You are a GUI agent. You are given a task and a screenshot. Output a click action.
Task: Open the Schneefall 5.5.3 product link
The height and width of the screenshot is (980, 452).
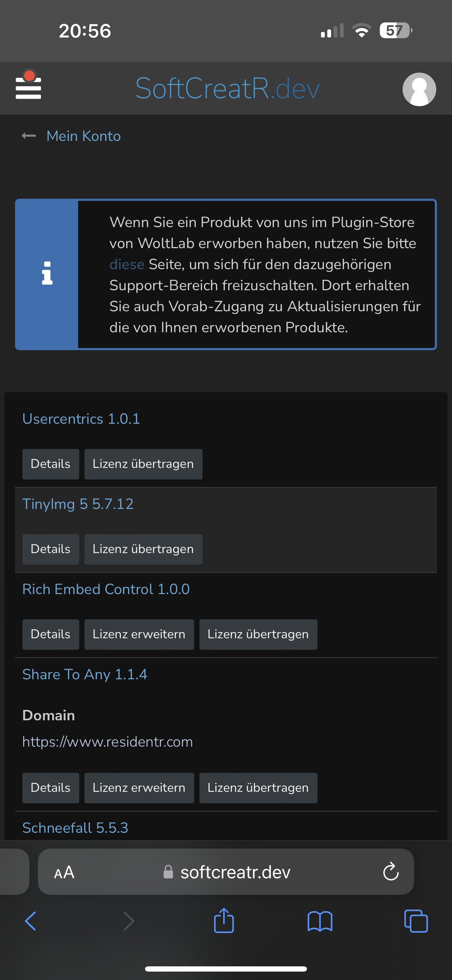(75, 828)
